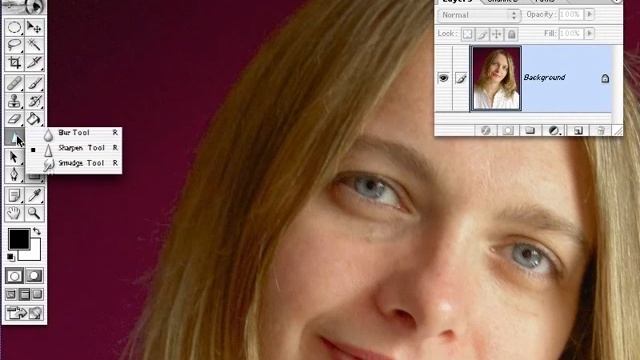Screen dimensions: 640x360
Task: Set Full Screen Mode
Action: (x=37, y=294)
